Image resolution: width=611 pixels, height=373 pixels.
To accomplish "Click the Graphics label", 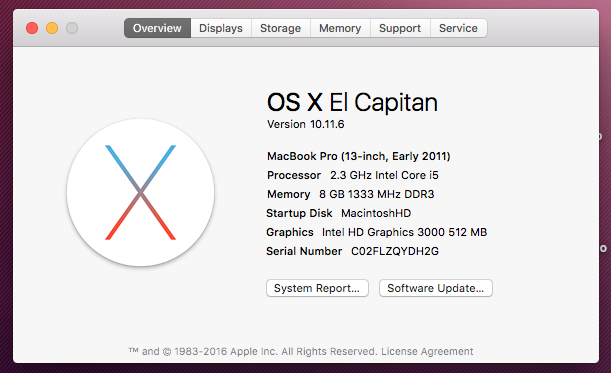I will (x=290, y=232).
